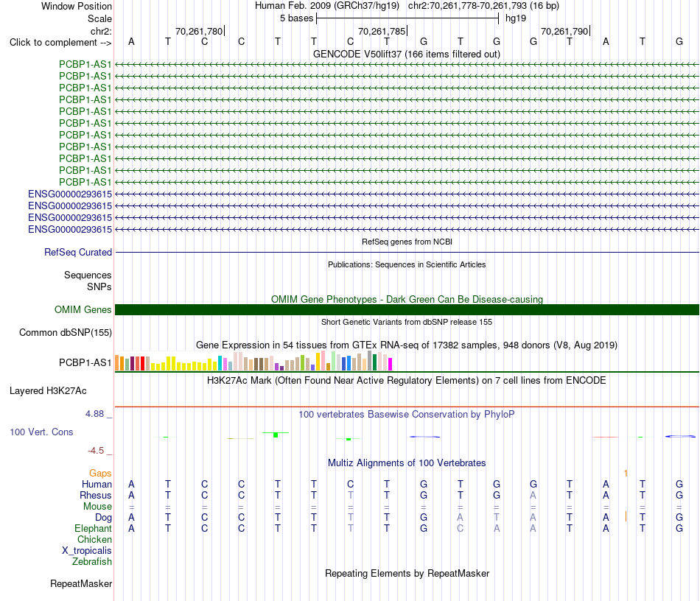Click the 'Click to complement -->' label
This screenshot has height=601, width=700.
click(x=60, y=43)
